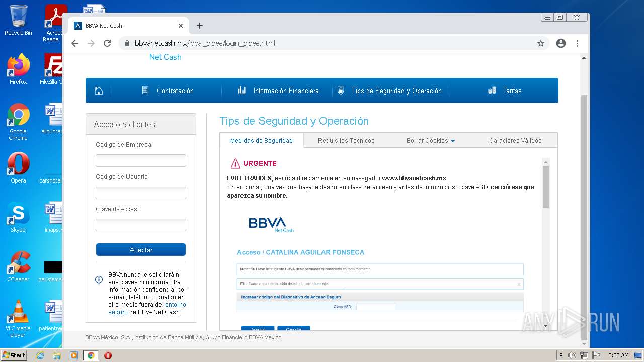Click the coins icon beside Tarifas
This screenshot has width=644, height=362.
(492, 90)
